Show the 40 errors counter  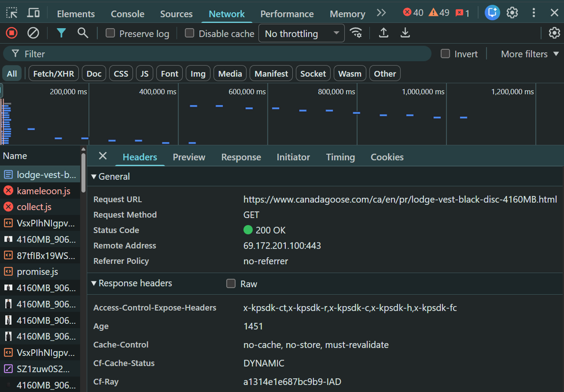pyautogui.click(x=413, y=13)
